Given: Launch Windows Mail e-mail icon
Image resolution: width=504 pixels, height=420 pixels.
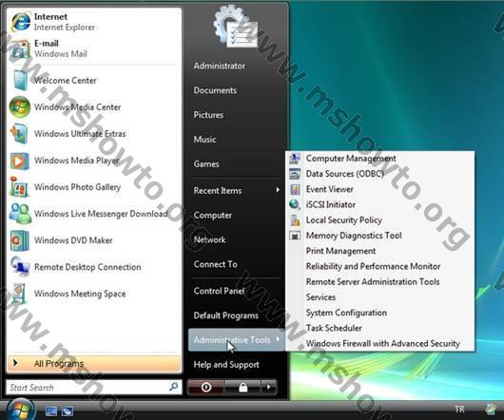Looking at the screenshot, I should click(20, 48).
